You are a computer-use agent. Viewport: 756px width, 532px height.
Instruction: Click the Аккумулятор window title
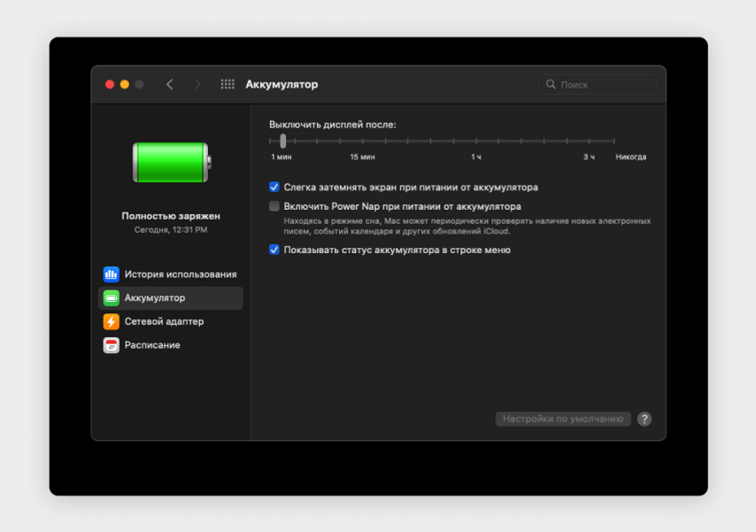tap(282, 84)
